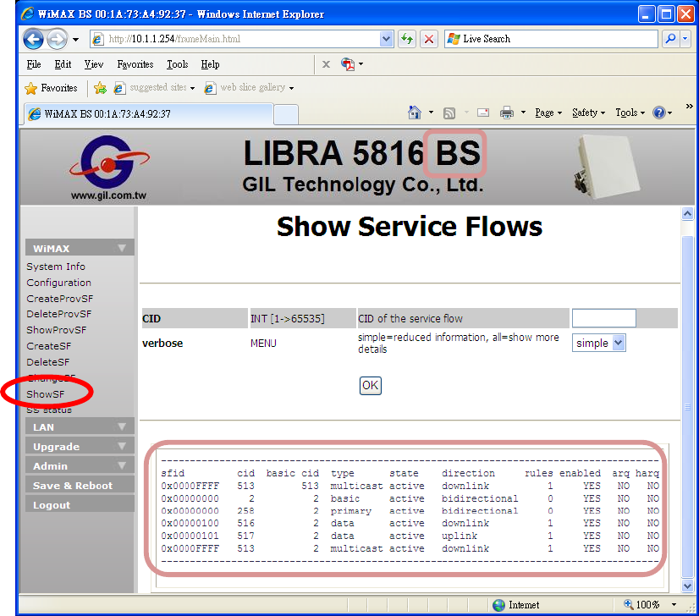
Task: Click the 'suggested sites' favorites link
Action: 154,88
